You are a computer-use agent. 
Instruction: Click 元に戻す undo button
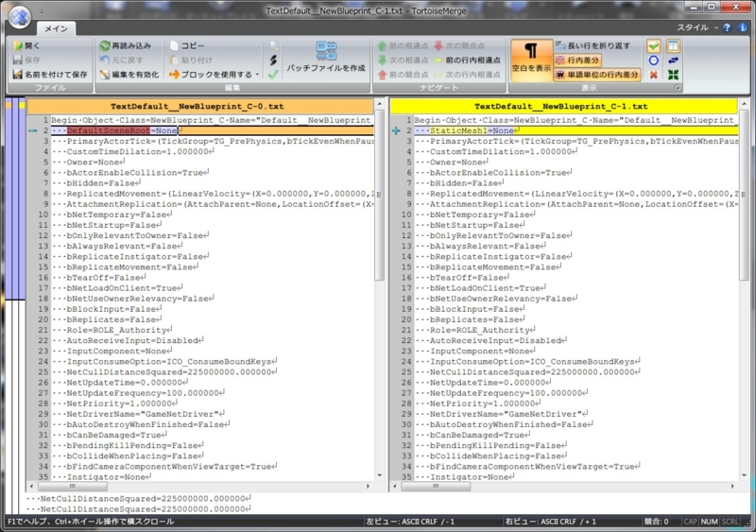click(x=122, y=60)
